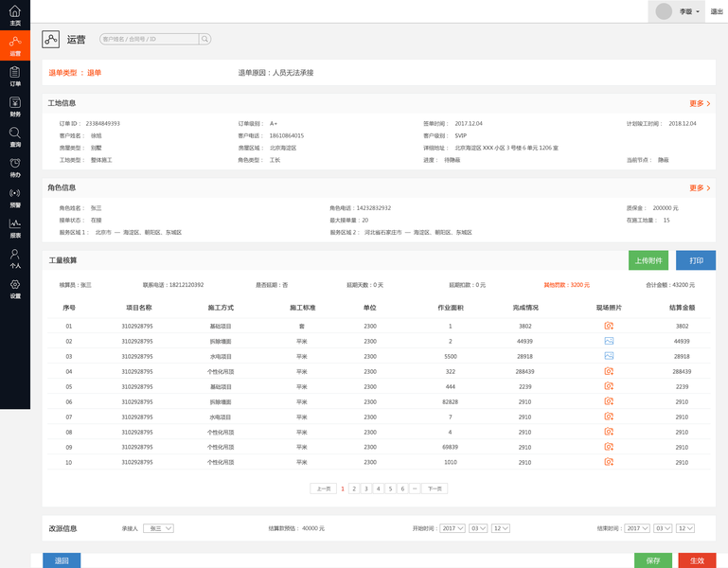The width and height of the screenshot is (728, 568).
Task: Go to page 6
Action: click(x=402, y=488)
